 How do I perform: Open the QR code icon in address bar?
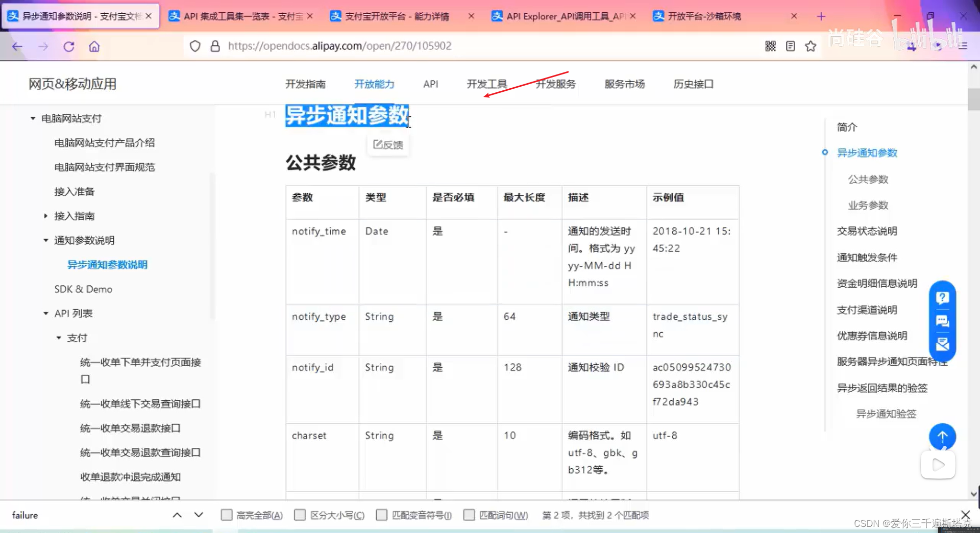[x=770, y=46]
